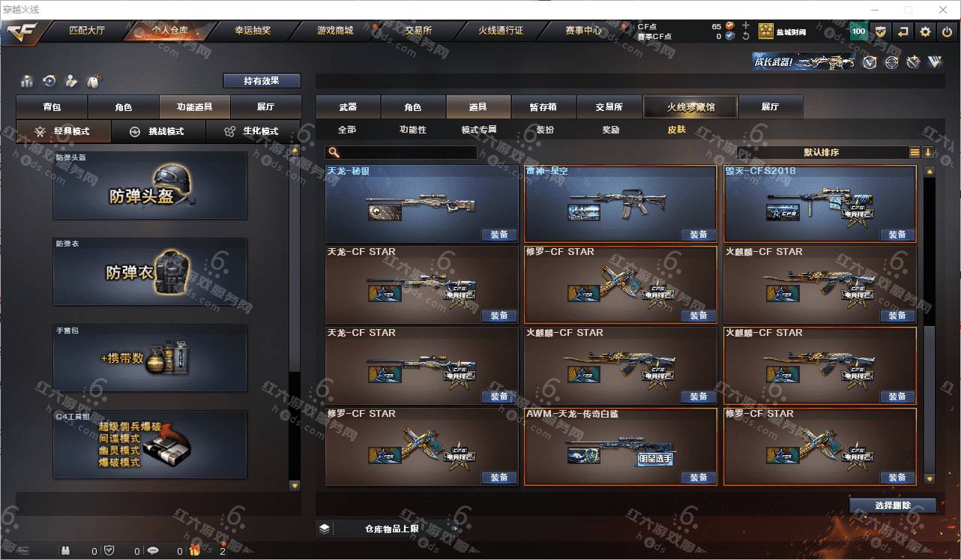Switch to the 火线珍藏馆 tab
The image size is (961, 560).
tap(690, 107)
